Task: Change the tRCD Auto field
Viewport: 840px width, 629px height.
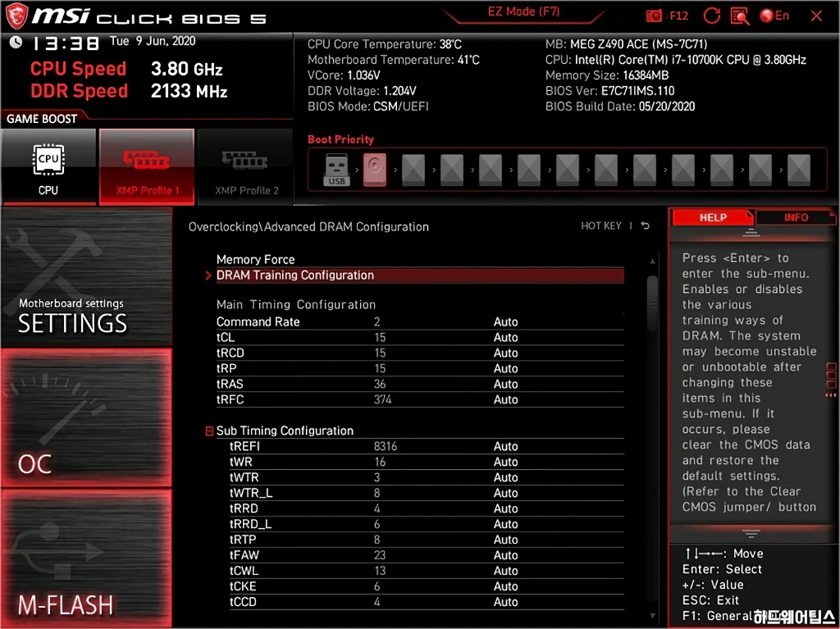Action: [x=505, y=353]
